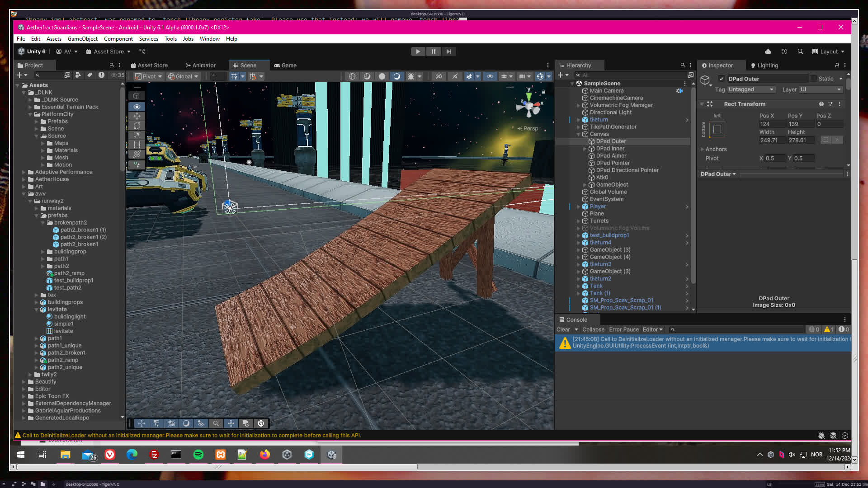Toggle the Static checkbox in Inspector
Image resolution: width=868 pixels, height=488 pixels.
814,79
